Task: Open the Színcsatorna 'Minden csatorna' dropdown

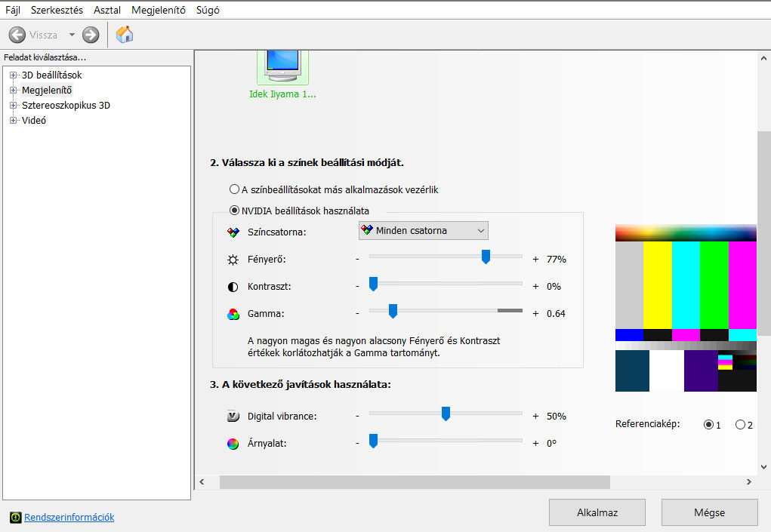Action: (424, 230)
